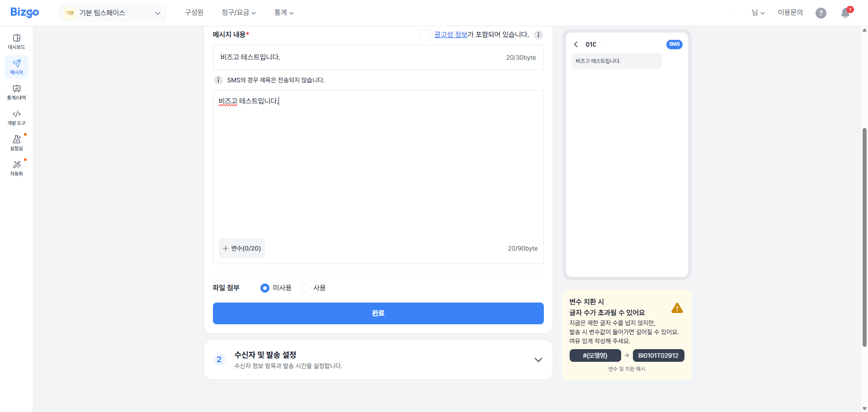
Task: Click the 광고성 정보 info icon
Action: tap(538, 34)
